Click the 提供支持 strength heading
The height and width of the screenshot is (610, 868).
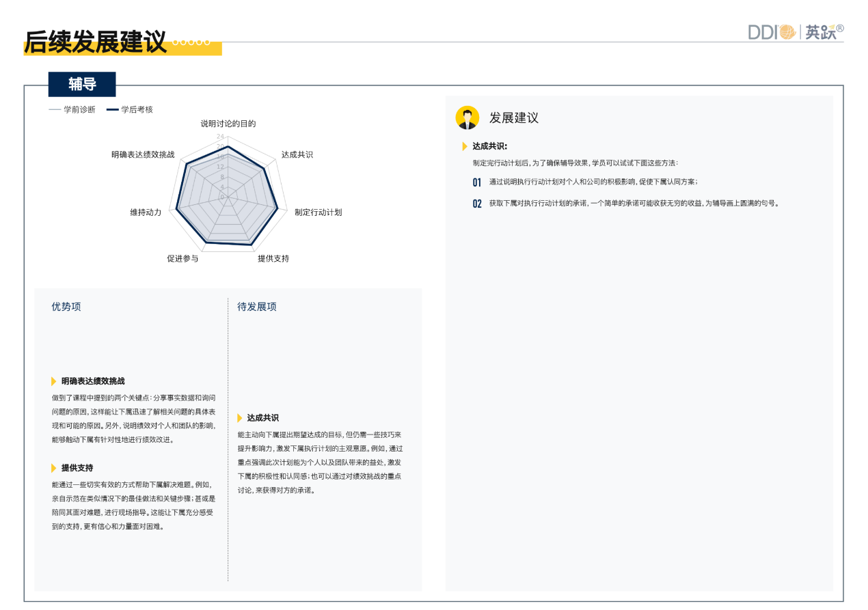point(77,468)
